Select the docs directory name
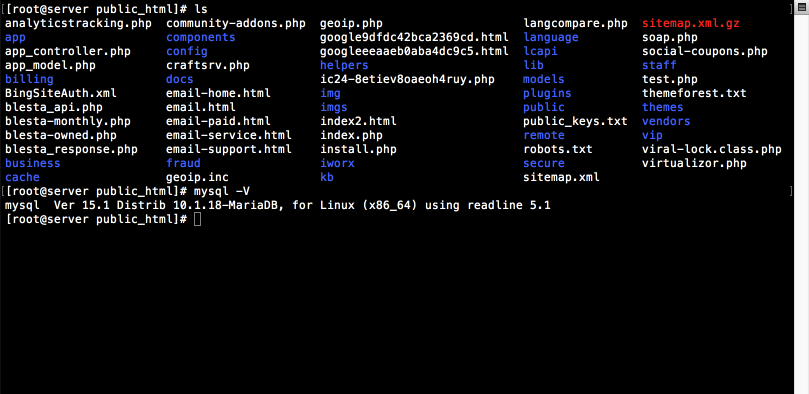809x394 pixels. (180, 79)
